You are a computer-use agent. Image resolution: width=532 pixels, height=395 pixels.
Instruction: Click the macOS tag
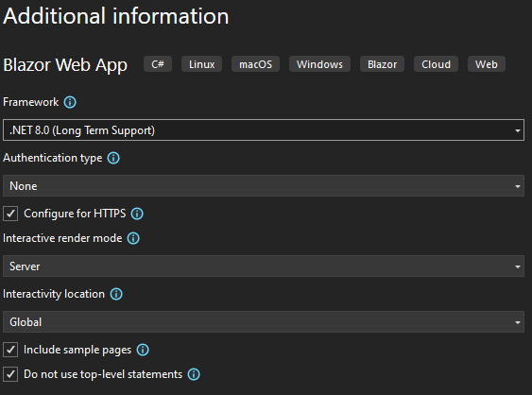[255, 64]
